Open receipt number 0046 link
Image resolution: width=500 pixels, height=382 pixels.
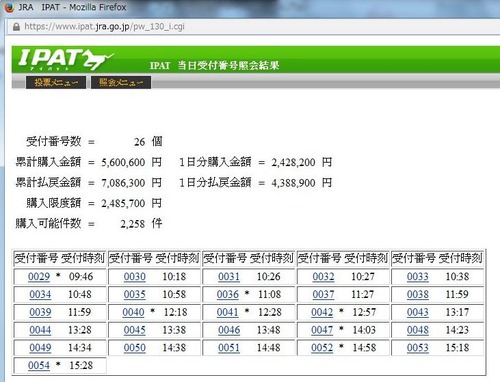tap(229, 330)
